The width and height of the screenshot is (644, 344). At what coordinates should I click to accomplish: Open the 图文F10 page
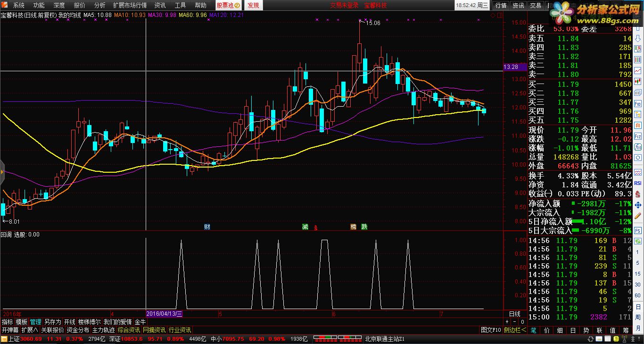click(491, 330)
